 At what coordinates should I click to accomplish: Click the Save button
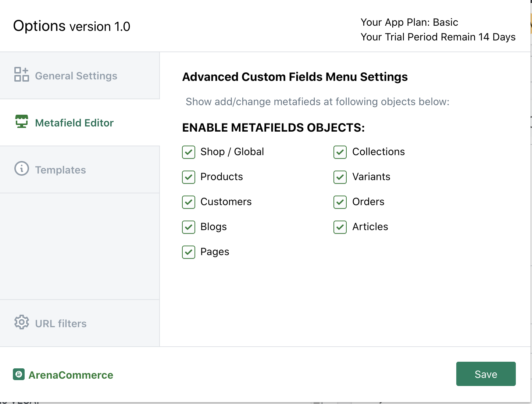coord(486,374)
